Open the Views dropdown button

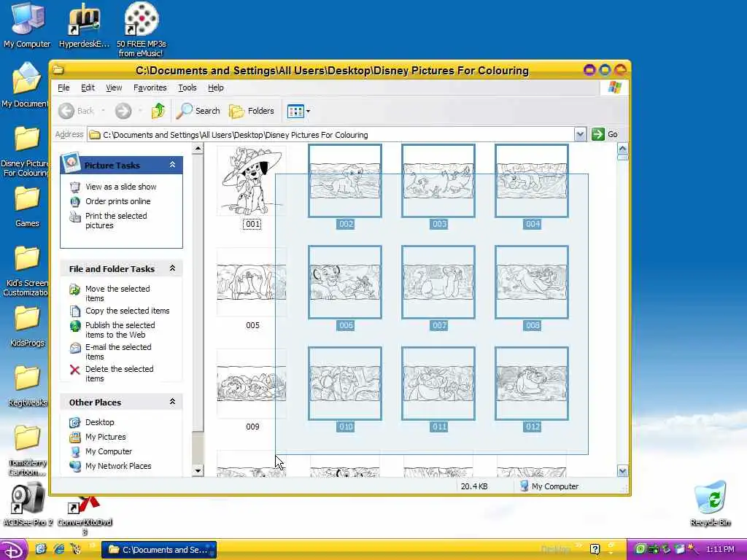tap(298, 111)
